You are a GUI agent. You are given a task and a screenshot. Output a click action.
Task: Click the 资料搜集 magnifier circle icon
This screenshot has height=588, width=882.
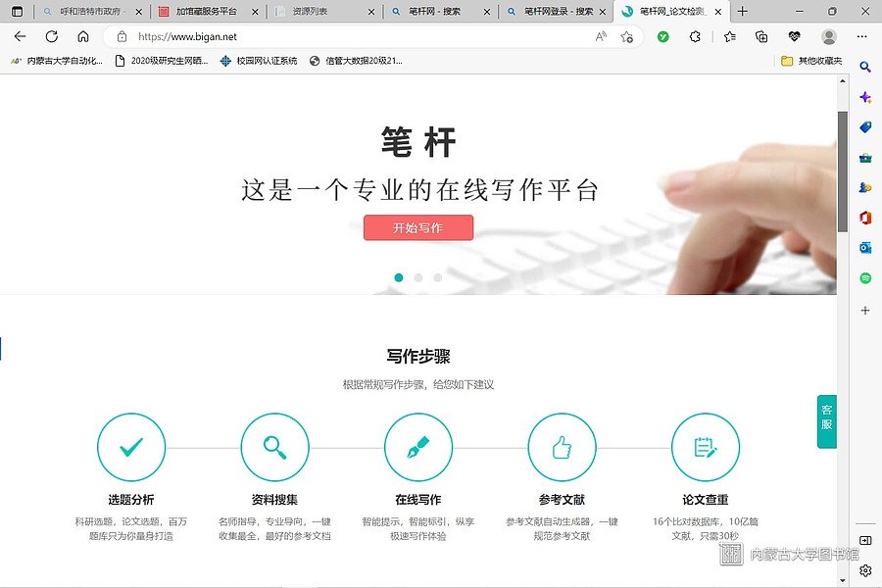coord(274,447)
